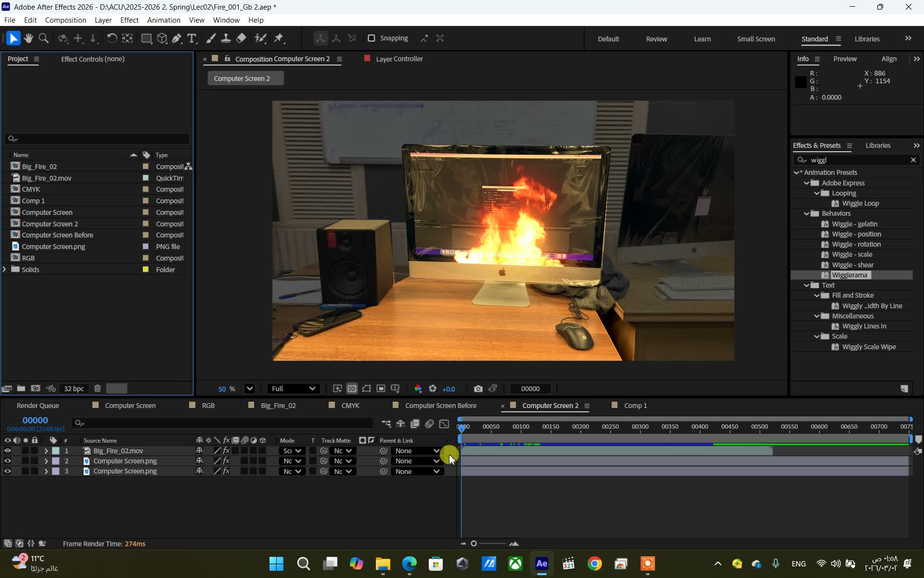
Task: Click the delete trash icon in Project panel
Action: [x=97, y=388]
